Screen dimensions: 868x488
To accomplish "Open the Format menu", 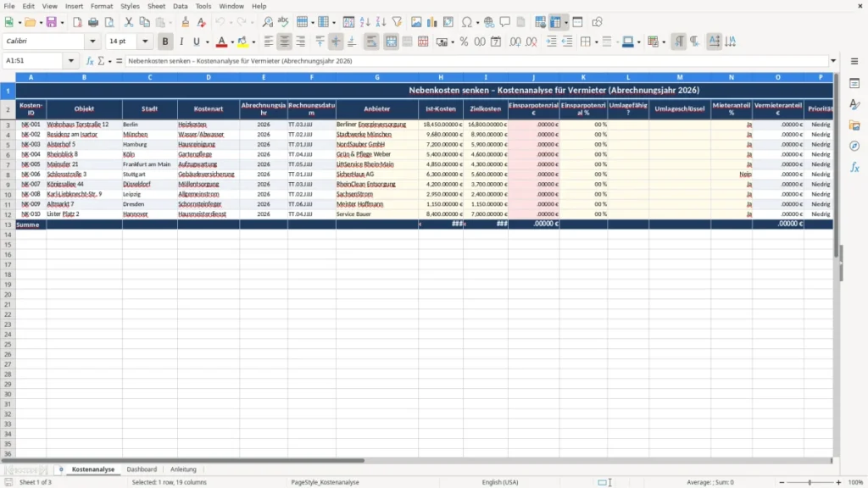I will [x=102, y=6].
